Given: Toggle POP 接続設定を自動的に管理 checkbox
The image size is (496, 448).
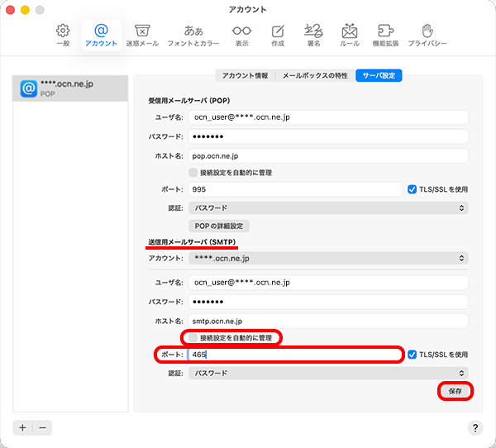Looking at the screenshot, I should pos(193,173).
